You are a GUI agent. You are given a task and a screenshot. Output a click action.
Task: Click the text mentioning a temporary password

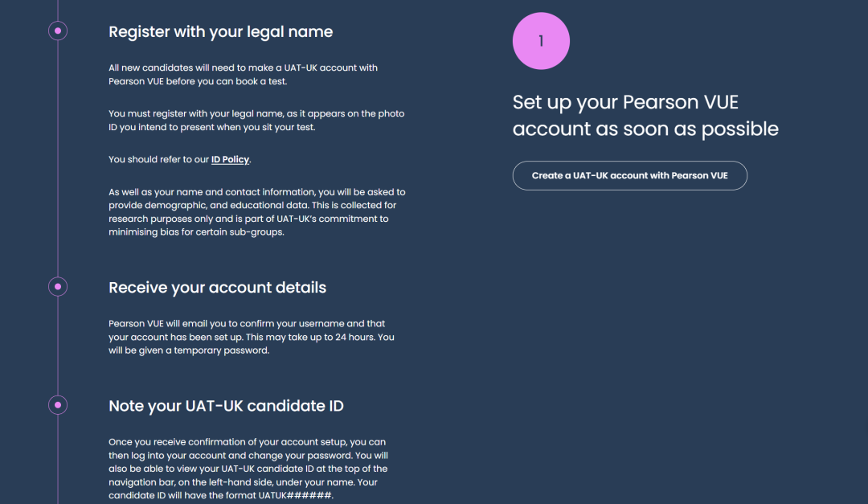pos(189,350)
